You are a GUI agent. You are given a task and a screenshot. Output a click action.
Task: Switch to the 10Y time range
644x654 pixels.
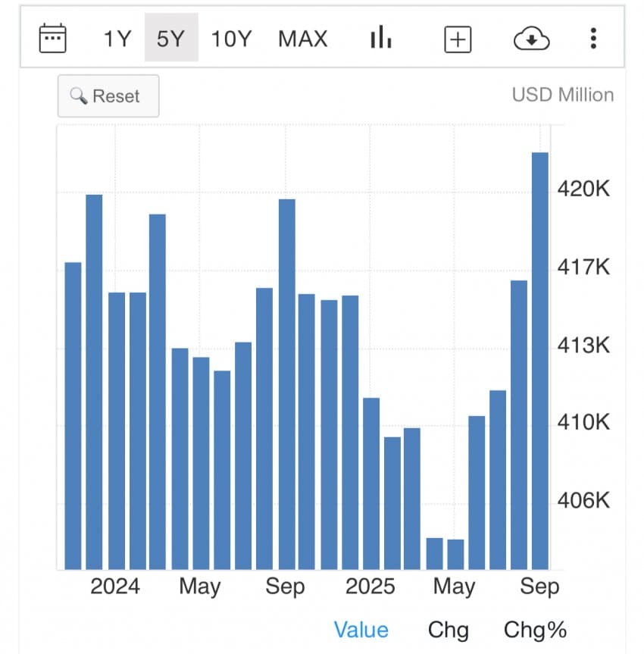[x=230, y=38]
